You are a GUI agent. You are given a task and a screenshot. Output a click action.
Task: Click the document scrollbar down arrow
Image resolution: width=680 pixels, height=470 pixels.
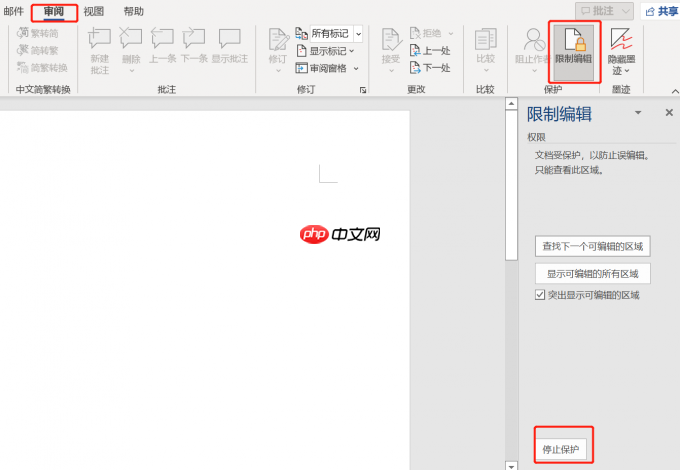[511, 466]
